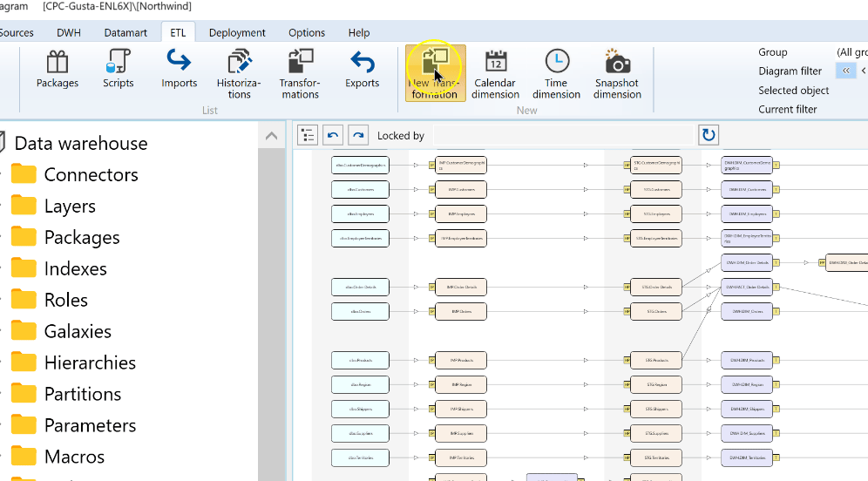
Task: Select DWH.DIM_Region node in diagram
Action: click(x=747, y=384)
